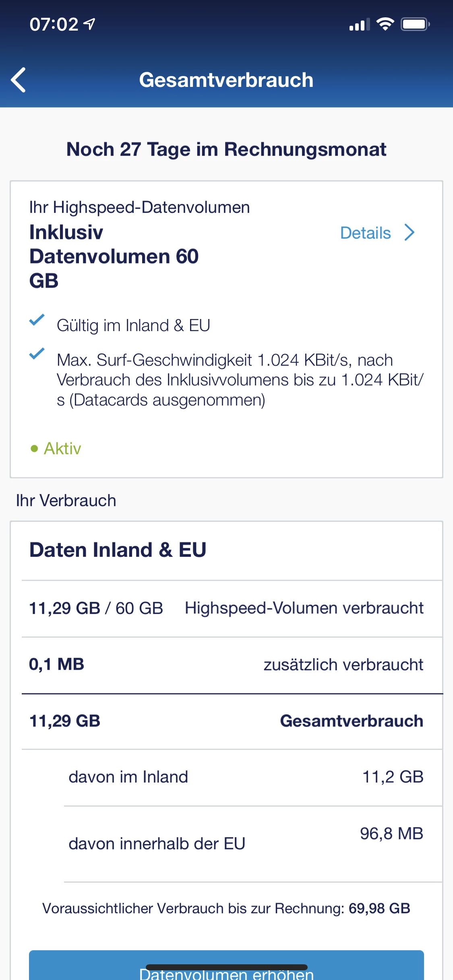
Task: Tap the battery indicator icon
Action: (x=415, y=24)
